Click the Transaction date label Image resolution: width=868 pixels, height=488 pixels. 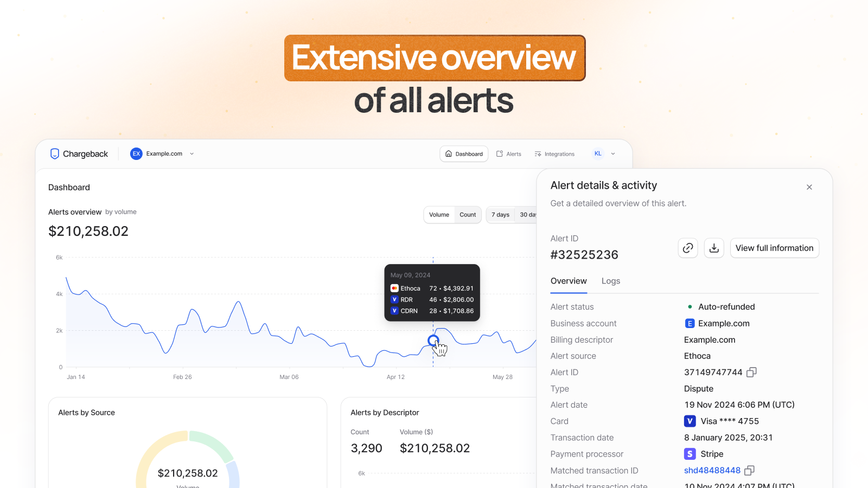coord(582,438)
